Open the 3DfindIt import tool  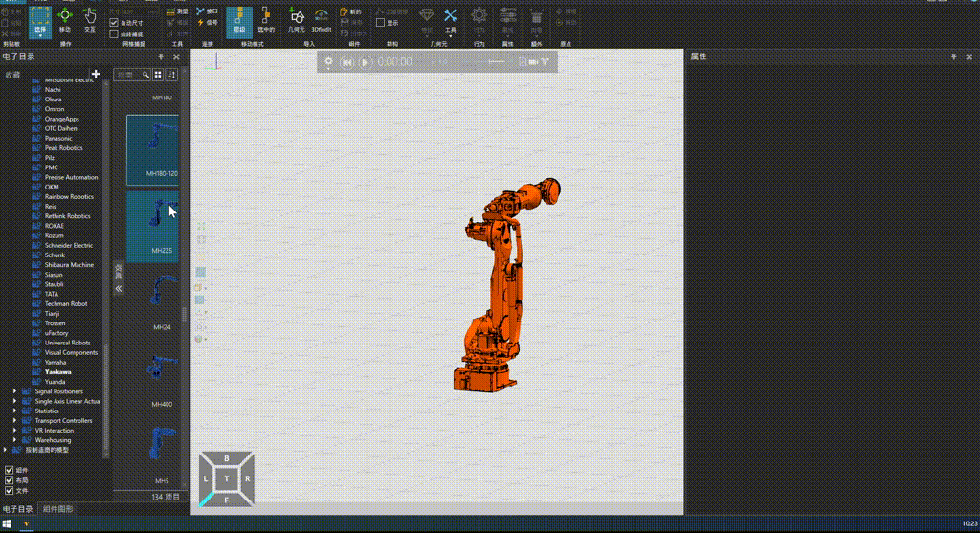tap(322, 21)
